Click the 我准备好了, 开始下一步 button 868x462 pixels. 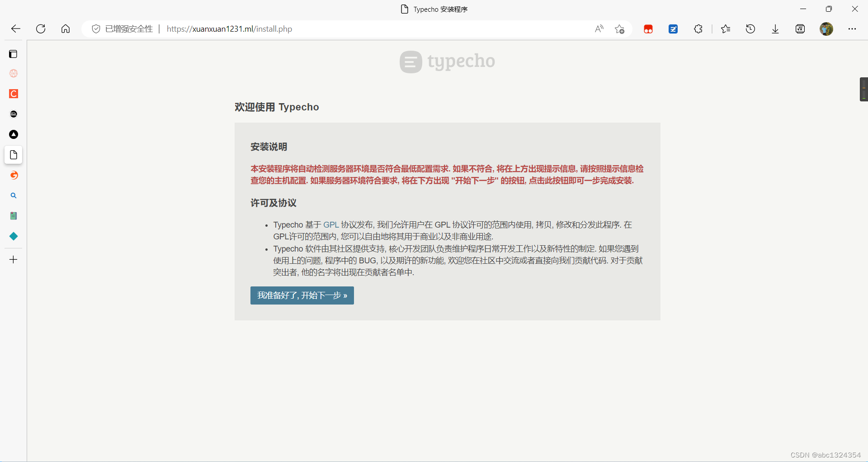pyautogui.click(x=302, y=295)
